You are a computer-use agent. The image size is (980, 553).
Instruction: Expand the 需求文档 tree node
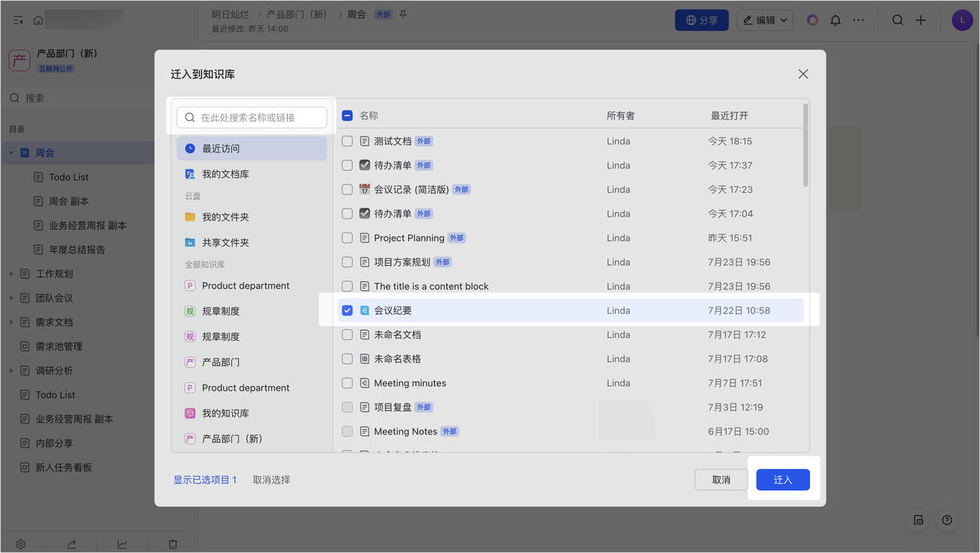[11, 322]
